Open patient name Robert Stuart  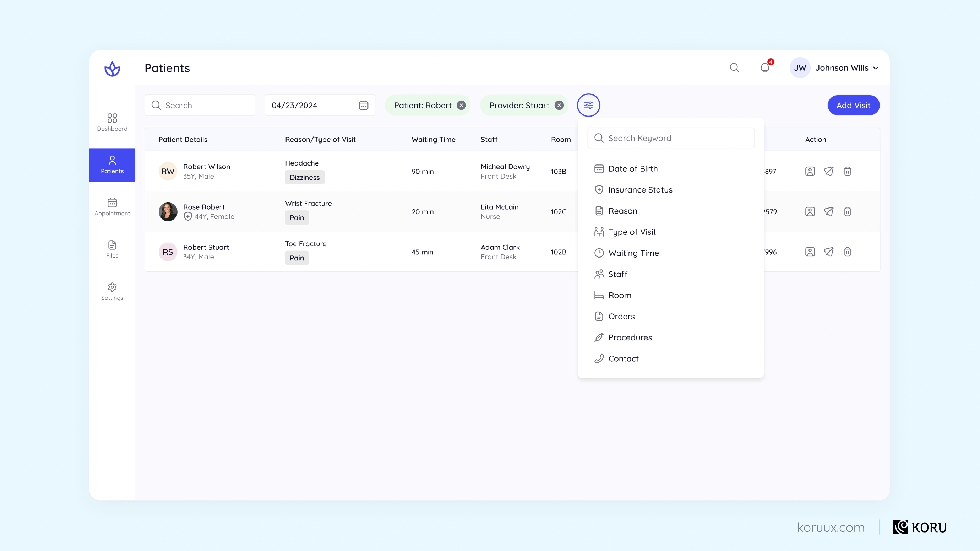(206, 247)
